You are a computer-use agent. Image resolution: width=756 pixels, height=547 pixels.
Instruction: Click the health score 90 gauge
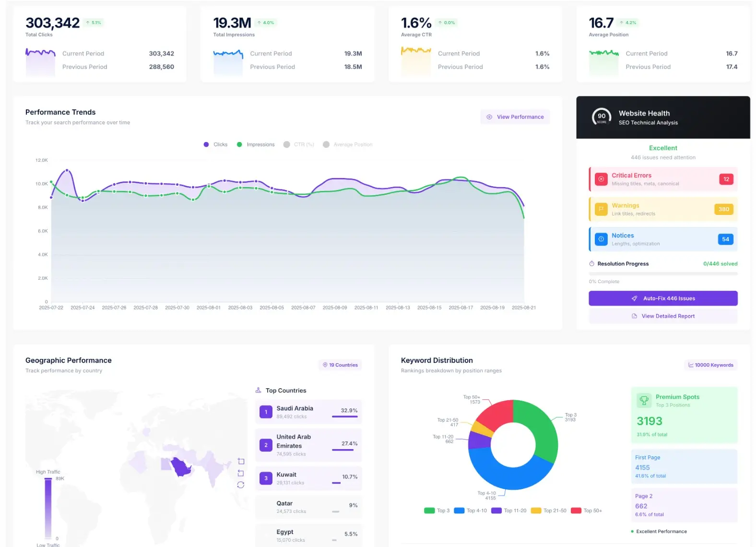click(602, 117)
